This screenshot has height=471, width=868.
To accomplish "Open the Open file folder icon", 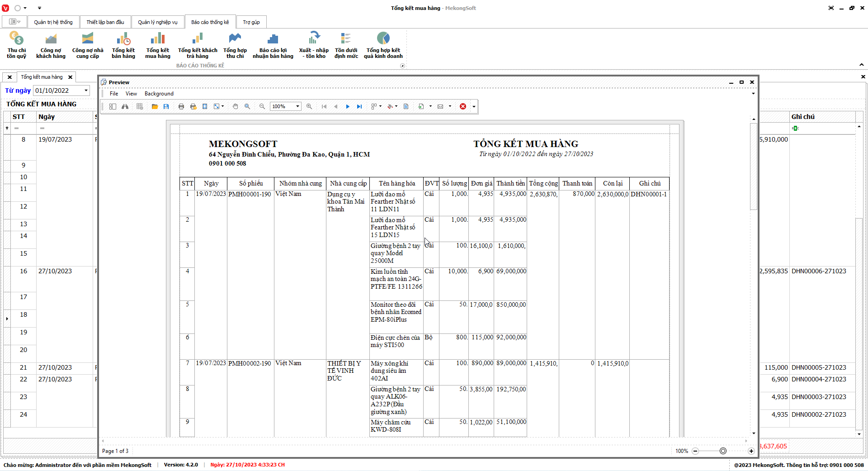I will tap(155, 106).
